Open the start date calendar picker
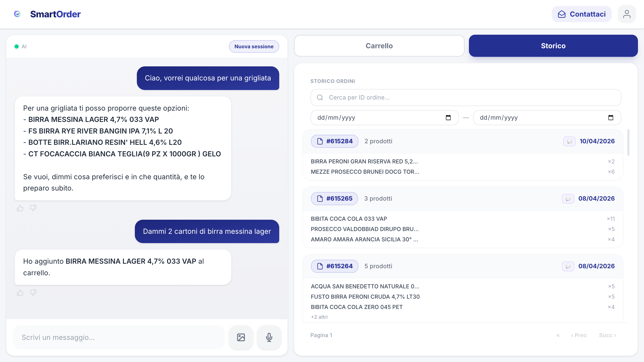 tap(448, 118)
